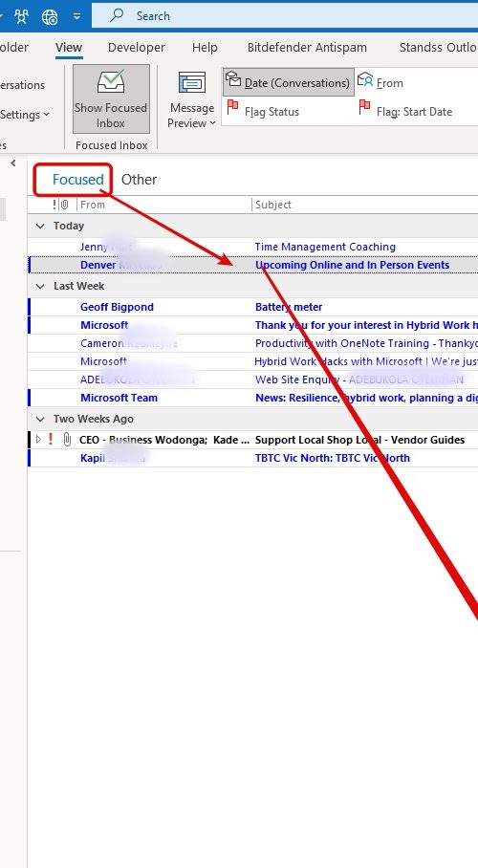Click high importance icon on Wodonga email

[51, 440]
